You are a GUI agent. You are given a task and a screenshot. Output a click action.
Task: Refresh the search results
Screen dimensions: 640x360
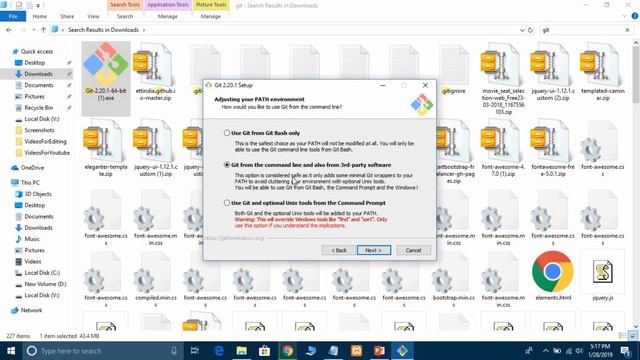tap(530, 30)
